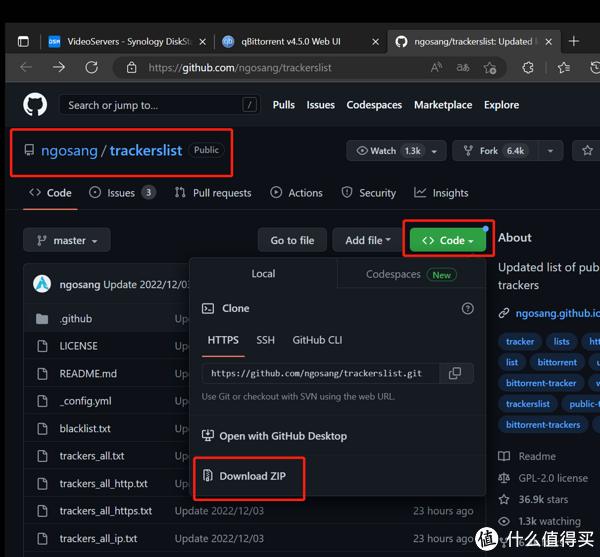Open Pulls in GitHub header
This screenshot has width=600, height=557.
click(x=284, y=105)
